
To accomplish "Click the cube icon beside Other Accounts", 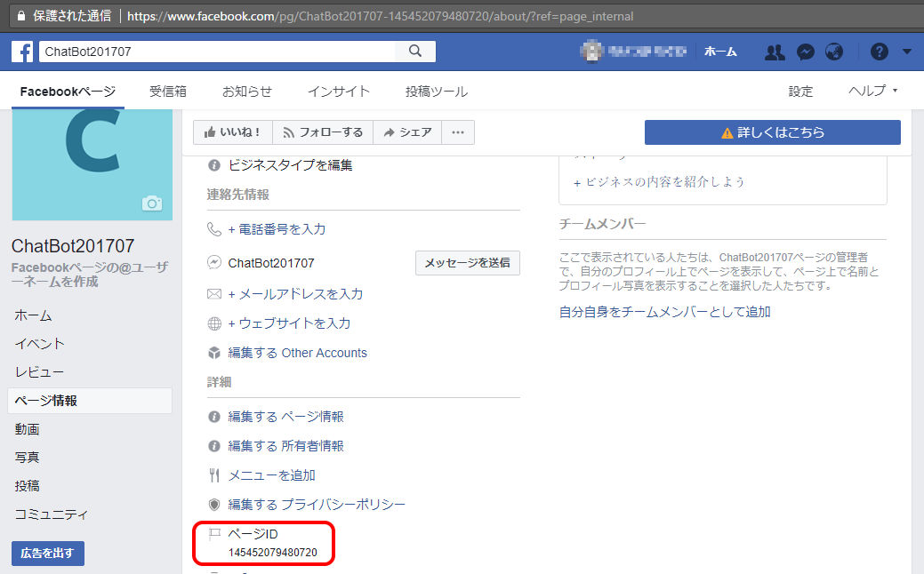I will coord(214,353).
